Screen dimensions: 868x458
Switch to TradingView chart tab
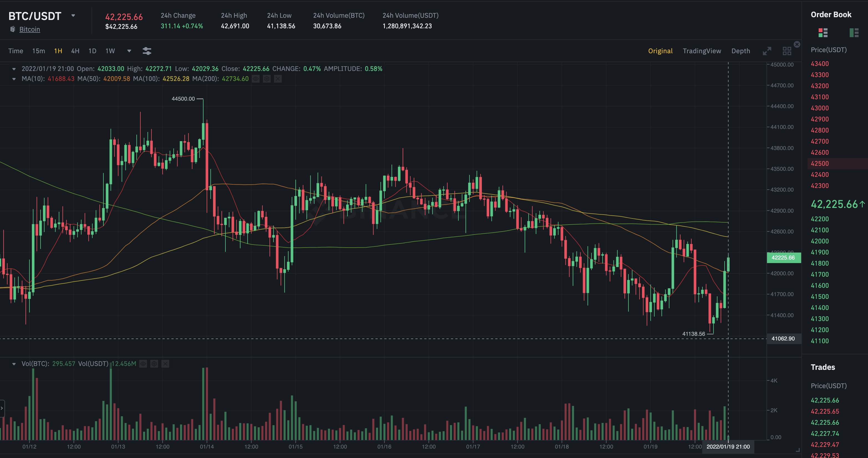click(x=702, y=51)
